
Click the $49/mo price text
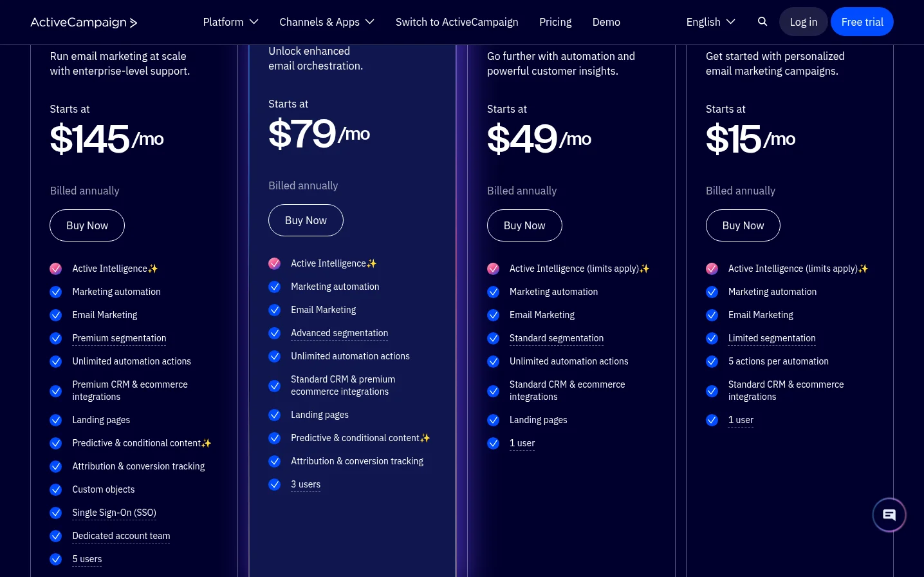coord(539,138)
